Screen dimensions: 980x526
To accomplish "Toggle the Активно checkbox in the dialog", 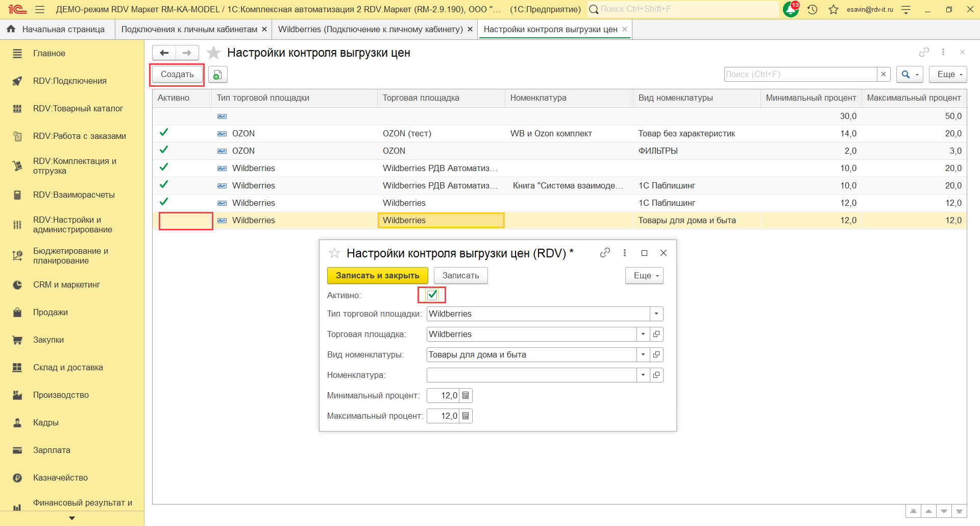I will point(432,295).
